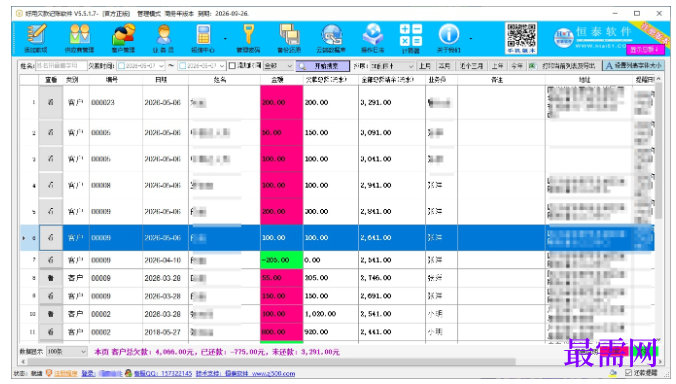Open the 全部 filter dropdown
The width and height of the screenshot is (676, 384).
pyautogui.click(x=278, y=66)
